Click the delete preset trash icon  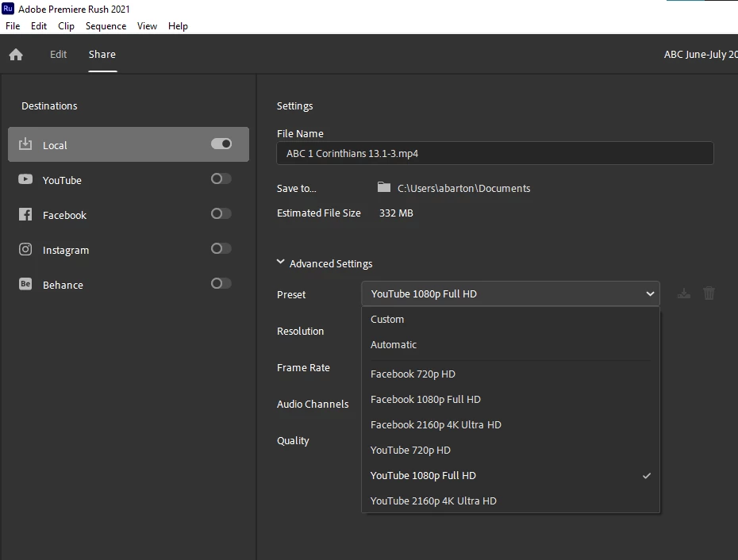[x=709, y=293]
